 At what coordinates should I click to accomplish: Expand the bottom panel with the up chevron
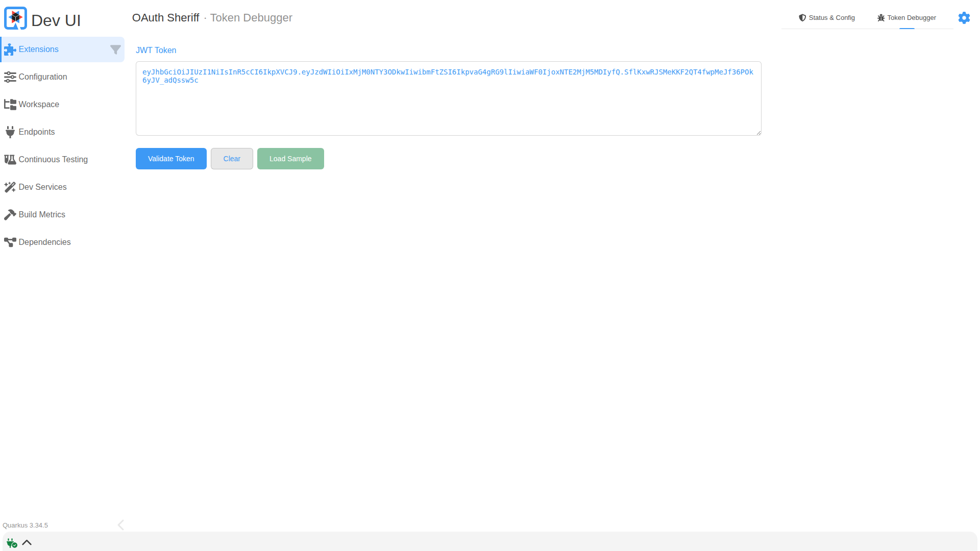(x=27, y=543)
